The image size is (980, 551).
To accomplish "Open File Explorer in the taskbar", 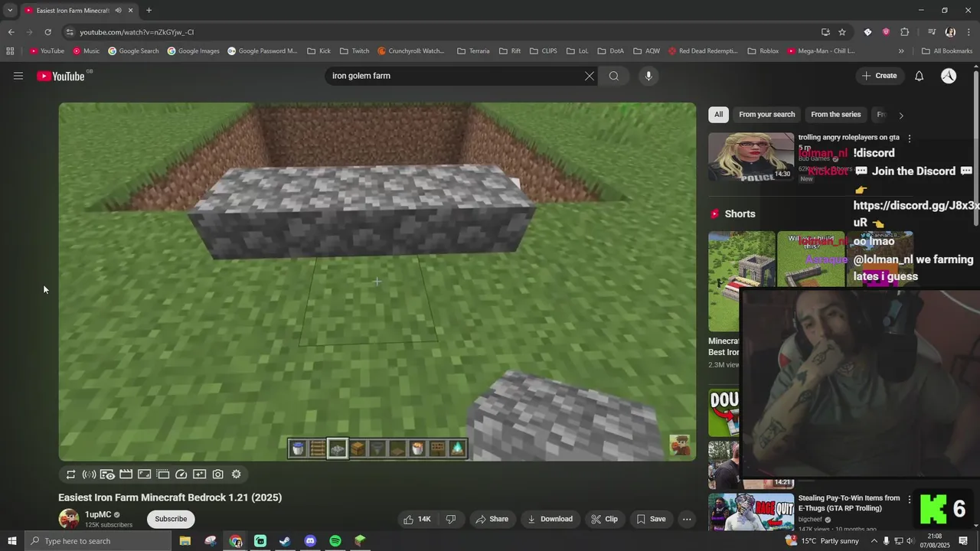I will 185,541.
